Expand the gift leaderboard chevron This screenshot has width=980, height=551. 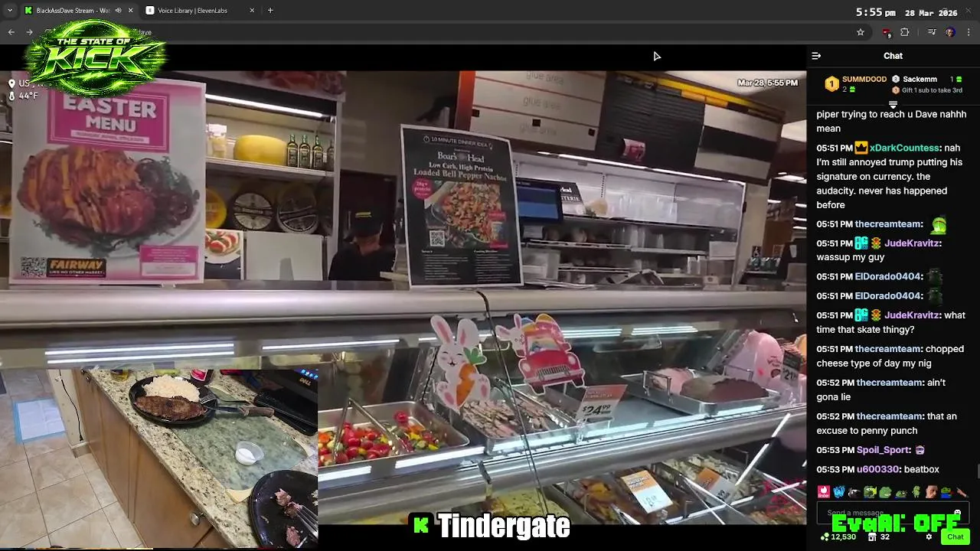[893, 104]
